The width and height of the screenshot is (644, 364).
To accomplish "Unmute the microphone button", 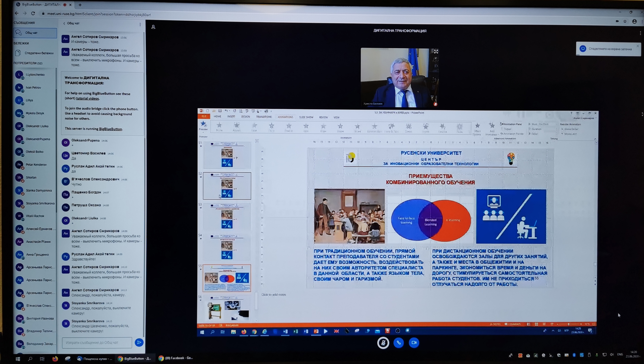I will click(x=383, y=343).
